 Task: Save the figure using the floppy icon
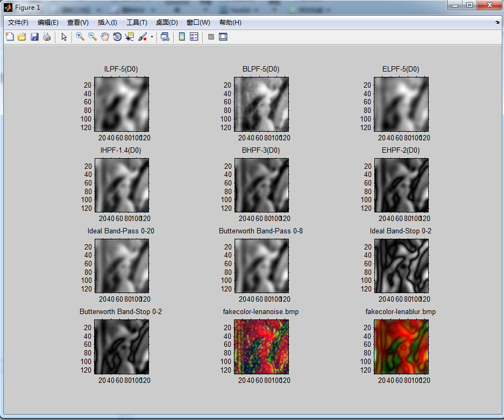[34, 37]
